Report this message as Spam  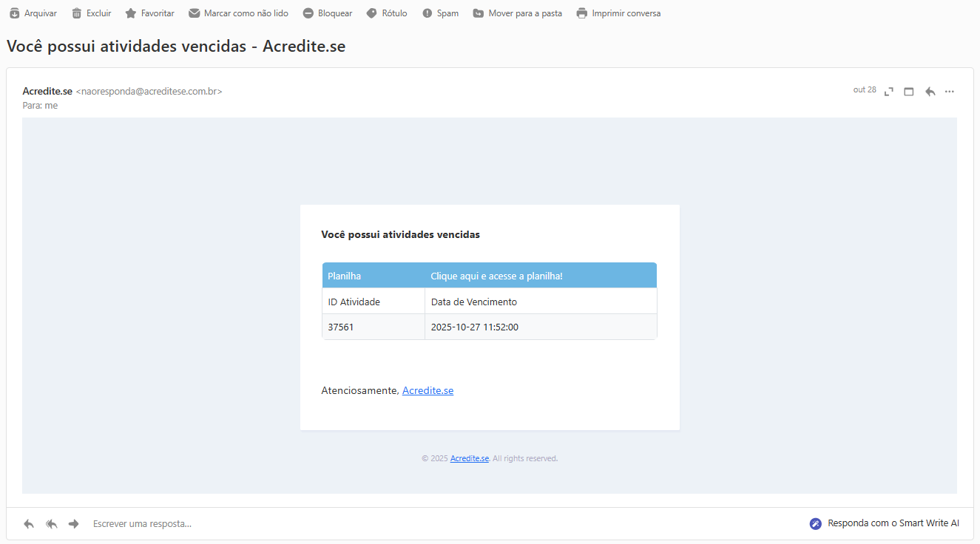click(x=440, y=13)
